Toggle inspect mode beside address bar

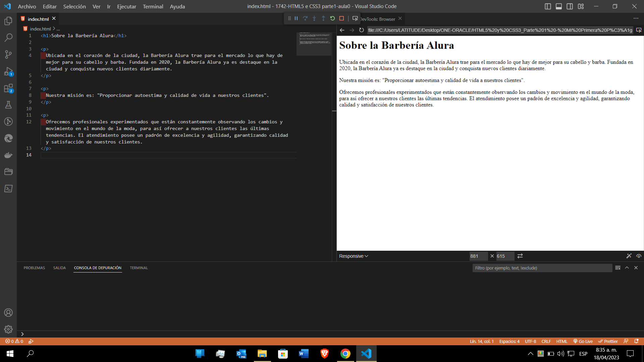639,30
